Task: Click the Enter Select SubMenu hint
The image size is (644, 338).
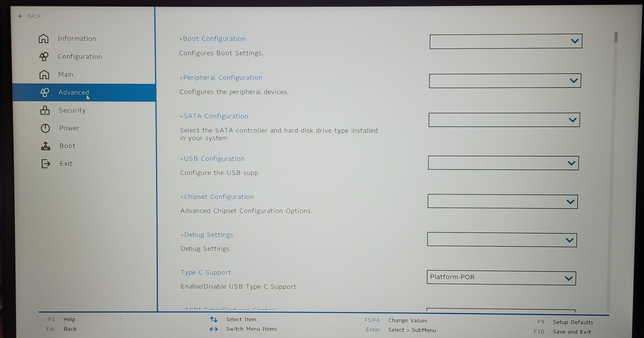Action: (401, 330)
